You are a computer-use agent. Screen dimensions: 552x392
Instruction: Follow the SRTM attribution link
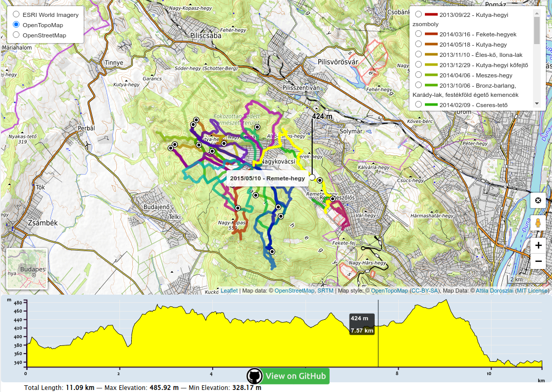click(x=325, y=291)
